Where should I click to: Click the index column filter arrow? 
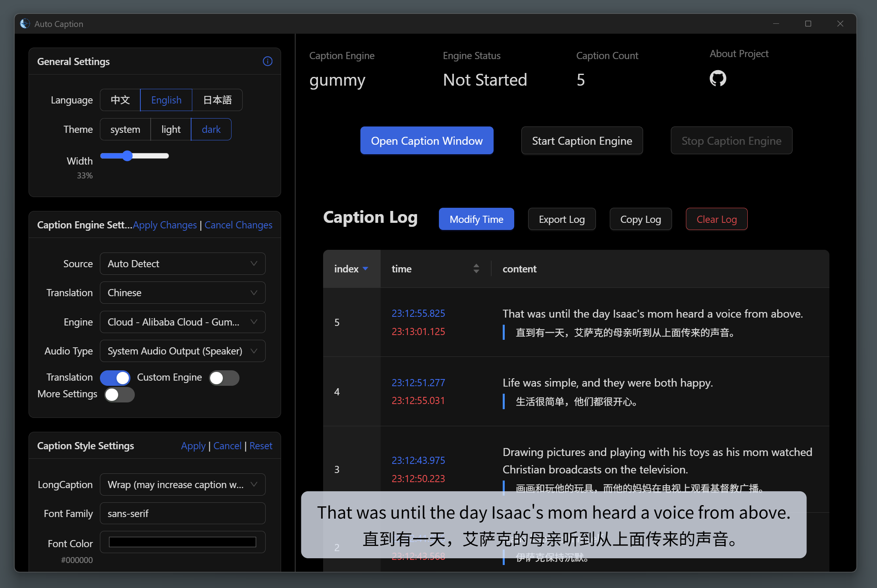click(366, 269)
